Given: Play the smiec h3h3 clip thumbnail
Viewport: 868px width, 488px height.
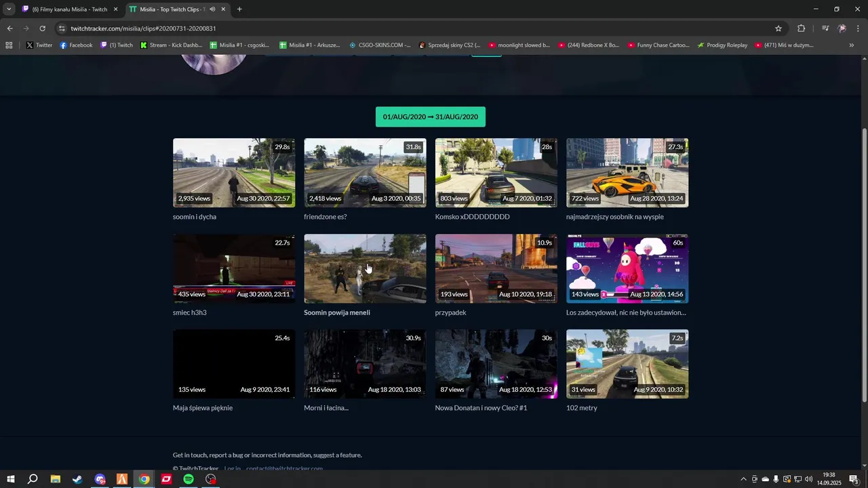Looking at the screenshot, I should click(x=234, y=268).
